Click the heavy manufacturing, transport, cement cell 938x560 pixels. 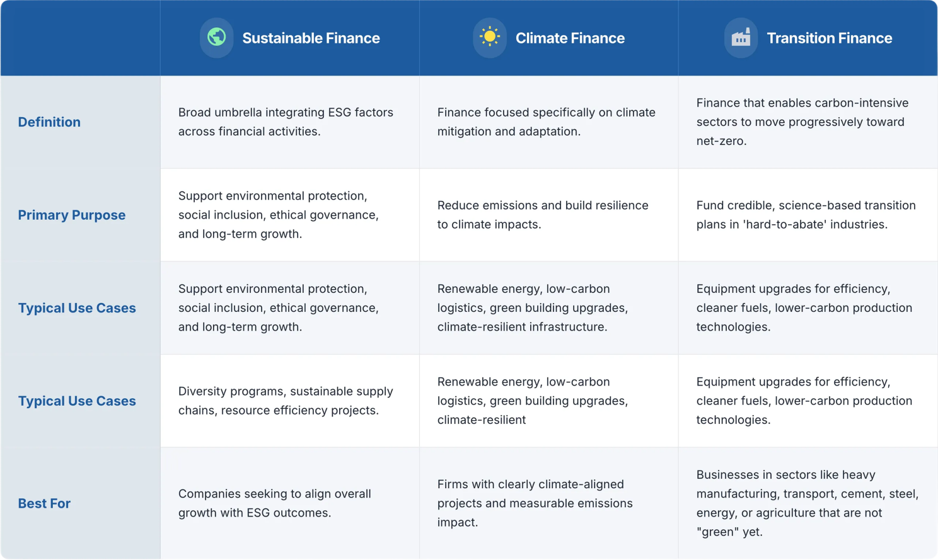(x=807, y=503)
